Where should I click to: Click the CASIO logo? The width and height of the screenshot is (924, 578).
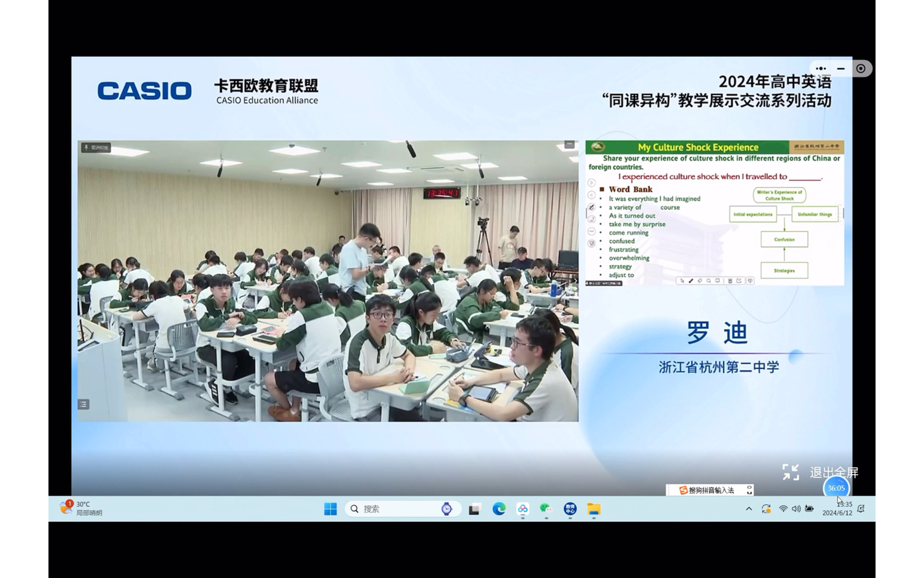145,91
